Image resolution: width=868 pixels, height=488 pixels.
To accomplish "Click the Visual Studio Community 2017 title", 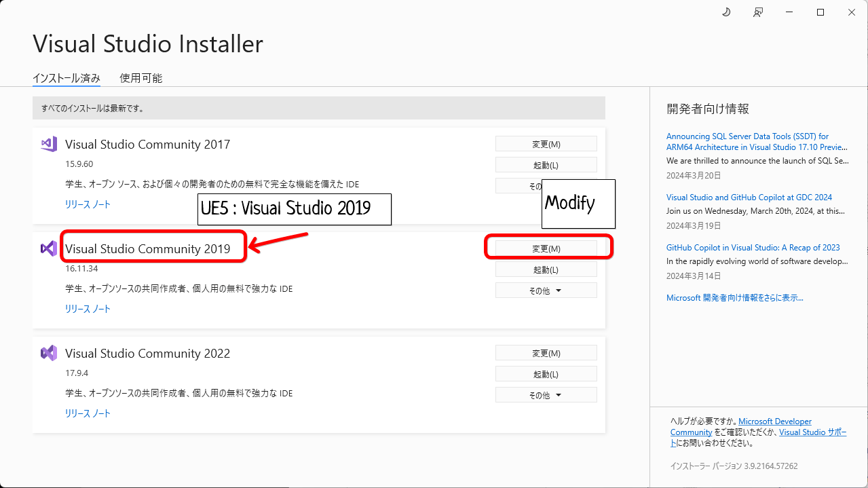I will pyautogui.click(x=147, y=145).
